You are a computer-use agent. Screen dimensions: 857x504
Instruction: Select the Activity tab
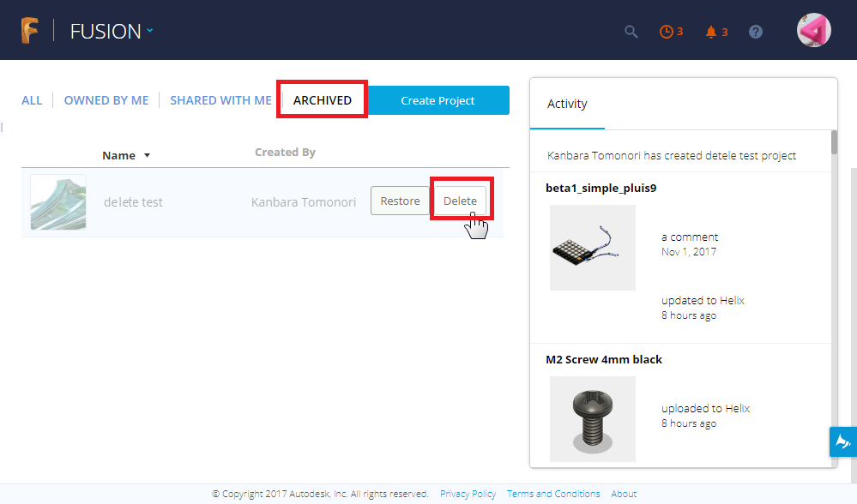567,104
